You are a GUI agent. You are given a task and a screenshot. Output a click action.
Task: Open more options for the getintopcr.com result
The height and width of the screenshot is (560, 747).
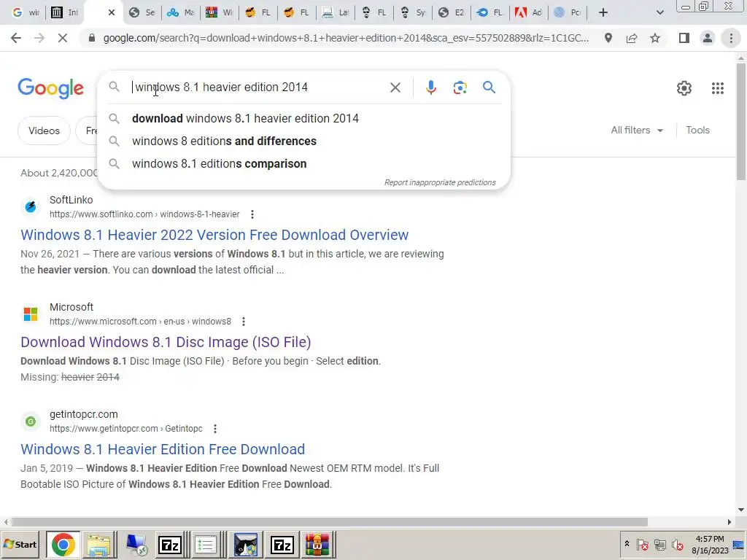[x=215, y=429]
